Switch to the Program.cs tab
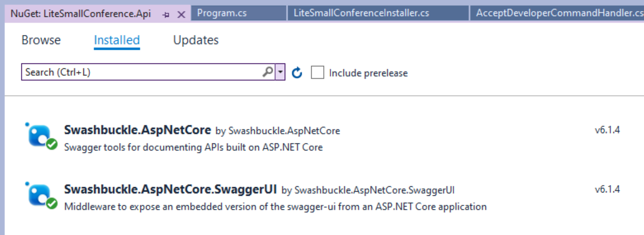The width and height of the screenshot is (644, 235). 238,13
